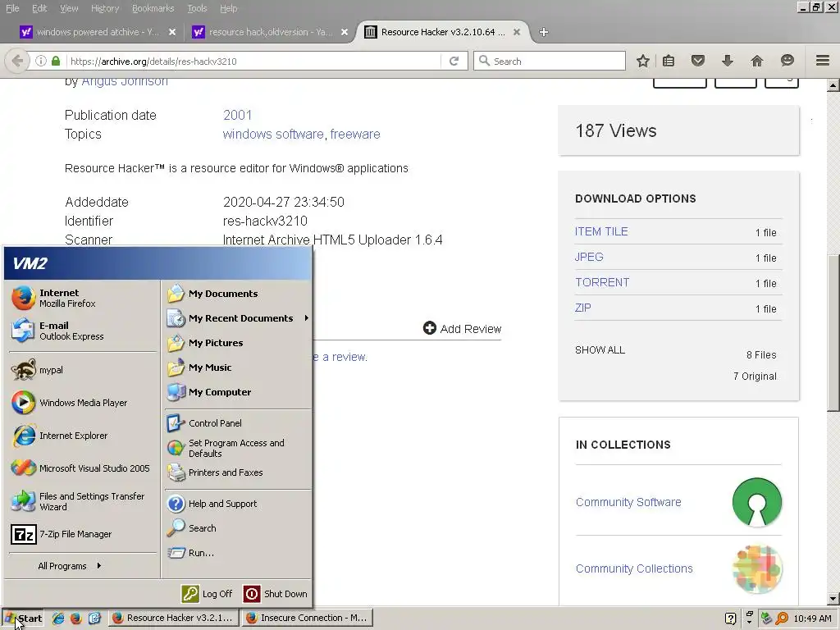Viewport: 840px width, 630px height.
Task: Start Files and Settings Transfer Wizard
Action: 83,501
